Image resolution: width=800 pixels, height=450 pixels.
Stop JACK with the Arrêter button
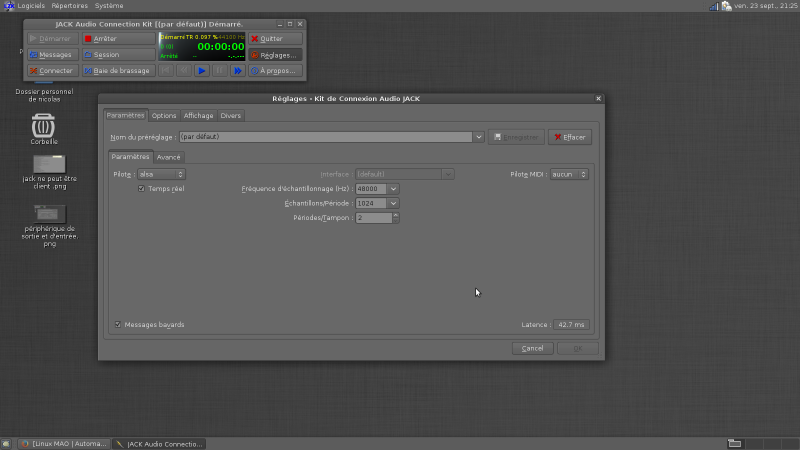click(118, 39)
